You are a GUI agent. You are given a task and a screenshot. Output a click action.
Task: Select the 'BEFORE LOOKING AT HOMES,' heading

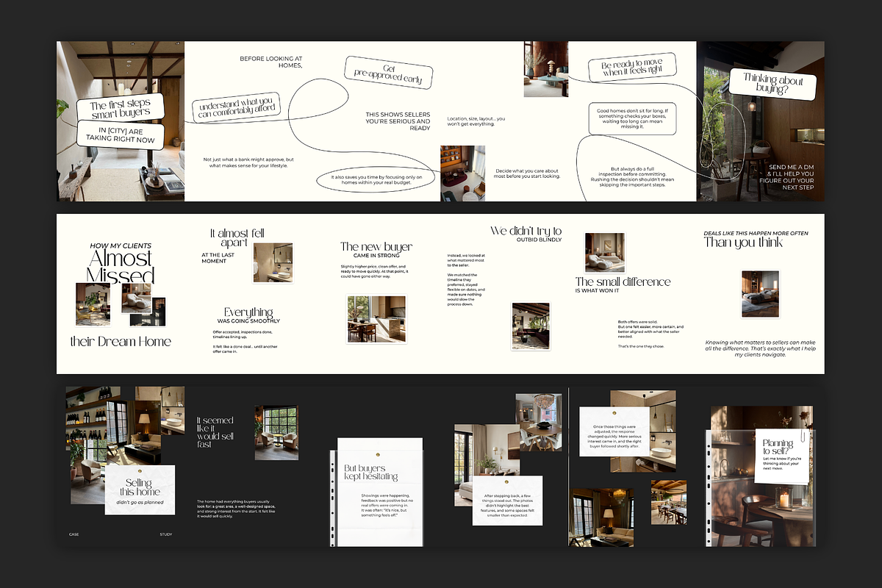pos(271,62)
